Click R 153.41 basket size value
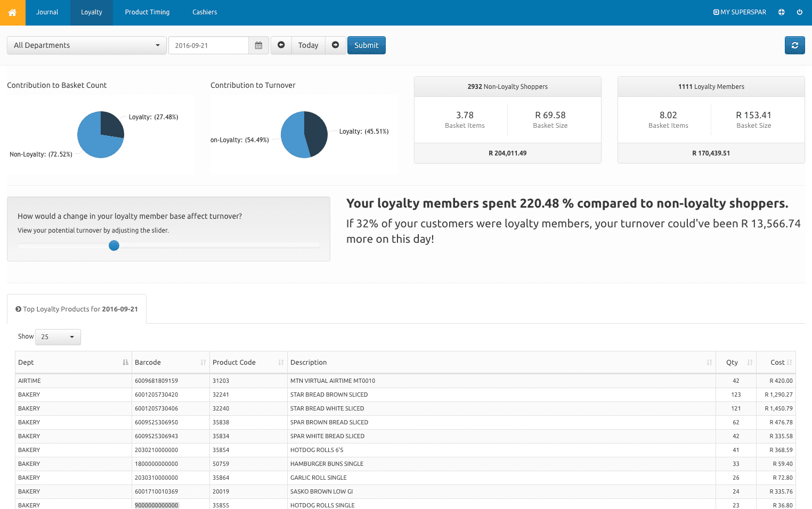The image size is (812, 509). [753, 115]
